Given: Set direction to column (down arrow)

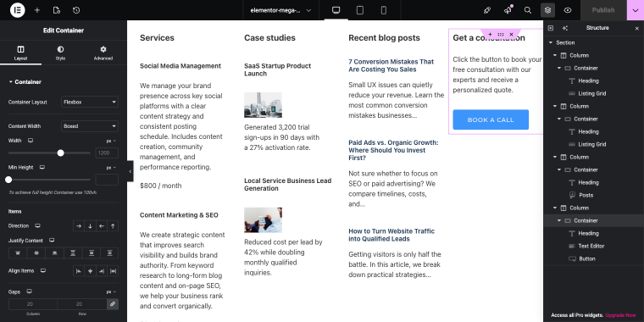Looking at the screenshot, I should (90, 226).
